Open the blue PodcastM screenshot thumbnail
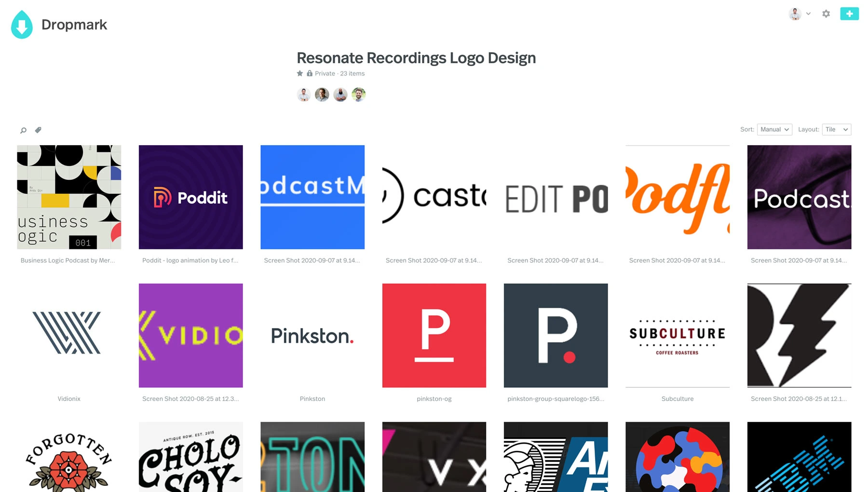 (x=312, y=197)
